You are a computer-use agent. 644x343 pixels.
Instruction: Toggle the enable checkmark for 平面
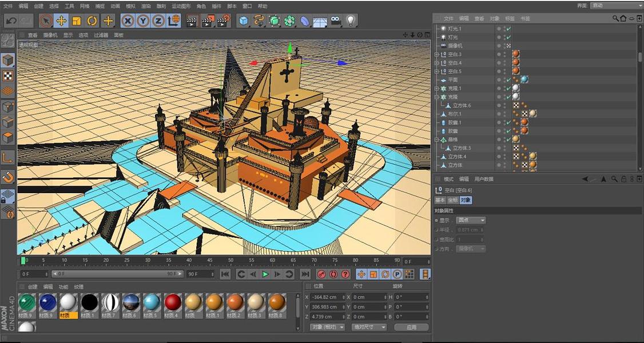click(x=509, y=79)
